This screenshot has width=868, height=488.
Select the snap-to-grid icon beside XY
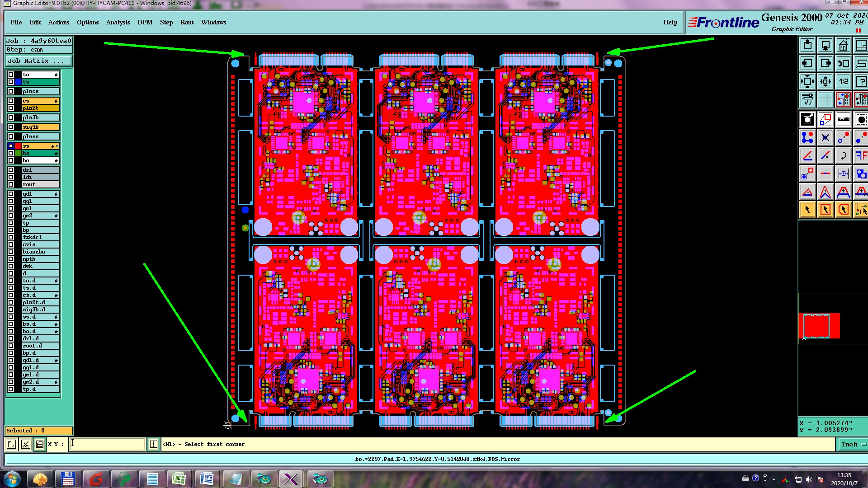point(40,444)
